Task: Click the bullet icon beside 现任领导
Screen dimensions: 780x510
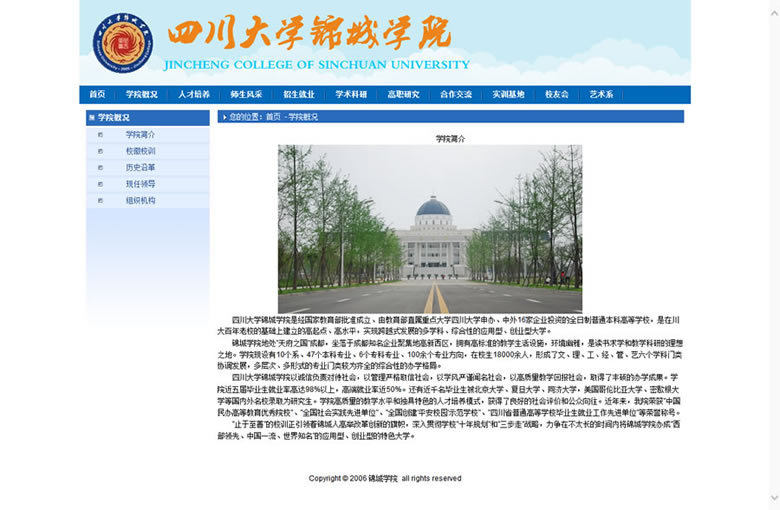Action: pos(100,184)
